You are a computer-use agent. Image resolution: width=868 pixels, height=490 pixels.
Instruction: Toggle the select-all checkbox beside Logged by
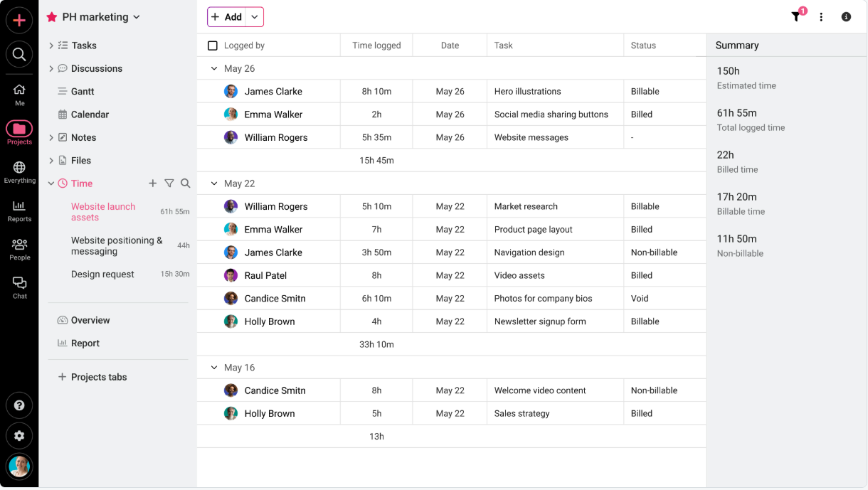[x=213, y=46]
